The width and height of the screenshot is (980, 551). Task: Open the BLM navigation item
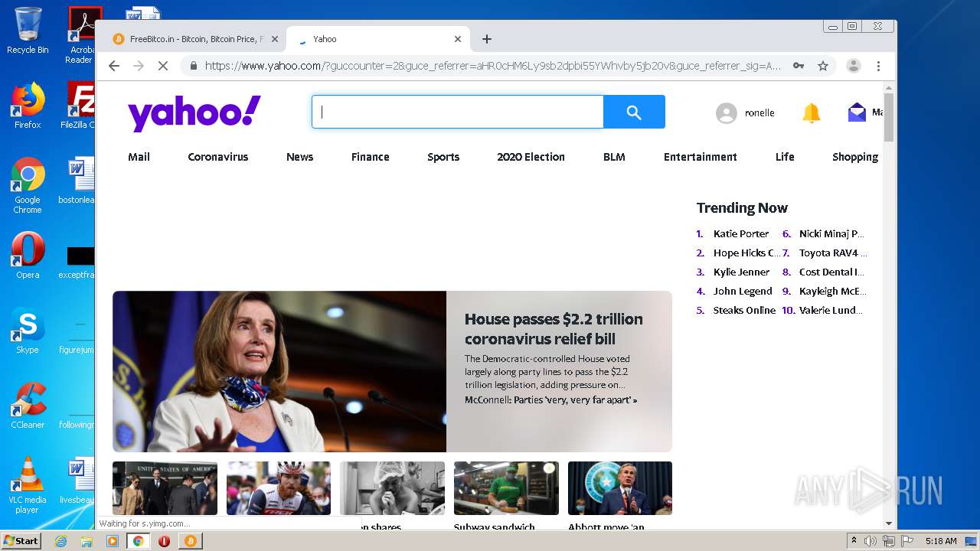[614, 157]
